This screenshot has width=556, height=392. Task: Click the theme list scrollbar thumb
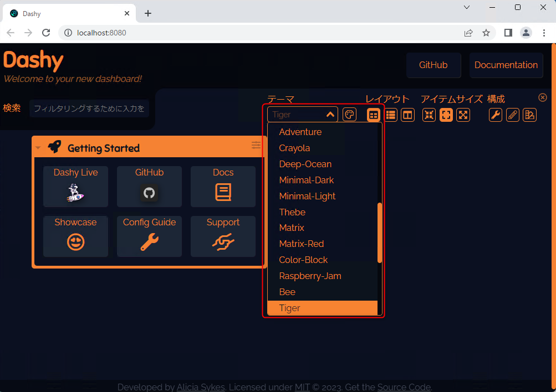click(379, 233)
